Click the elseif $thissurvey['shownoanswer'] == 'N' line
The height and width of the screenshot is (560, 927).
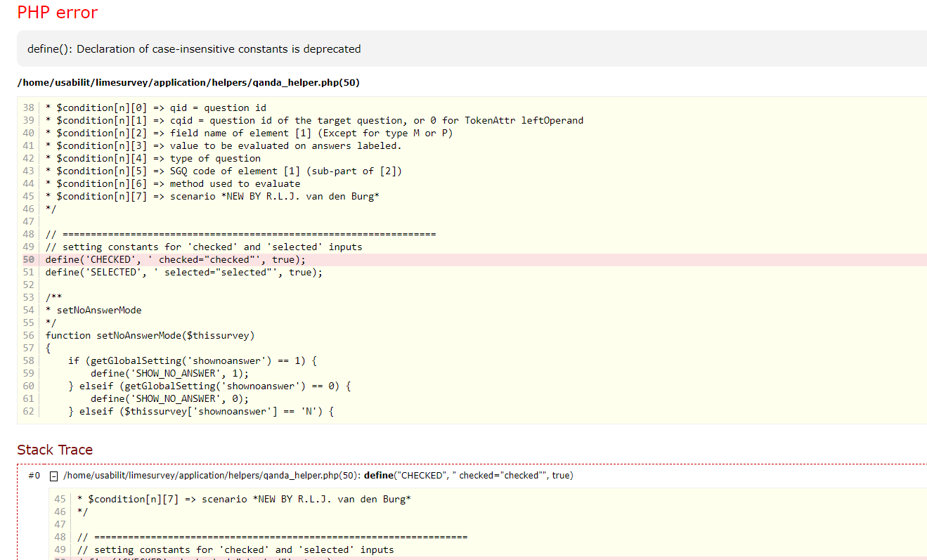(x=200, y=412)
